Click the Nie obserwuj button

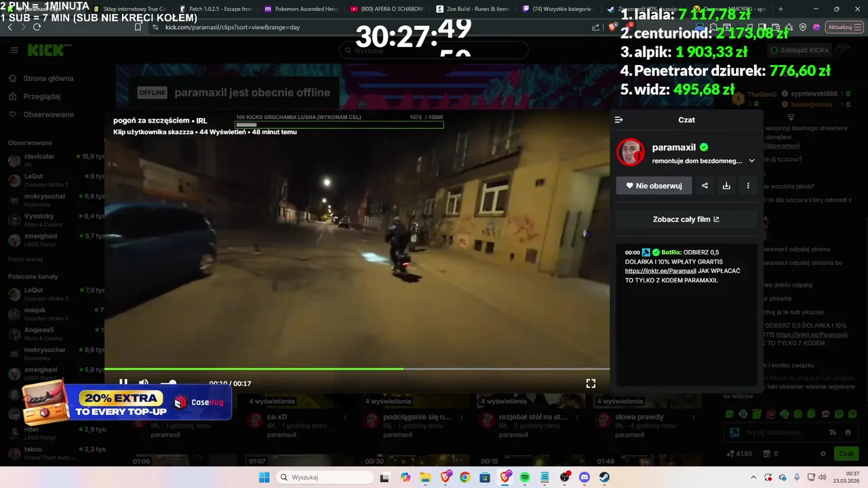654,186
